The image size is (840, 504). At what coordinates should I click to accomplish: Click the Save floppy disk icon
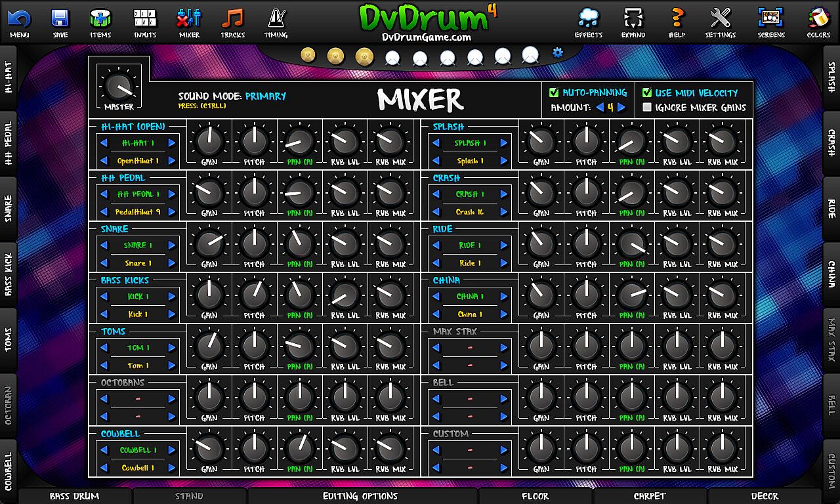[x=60, y=22]
